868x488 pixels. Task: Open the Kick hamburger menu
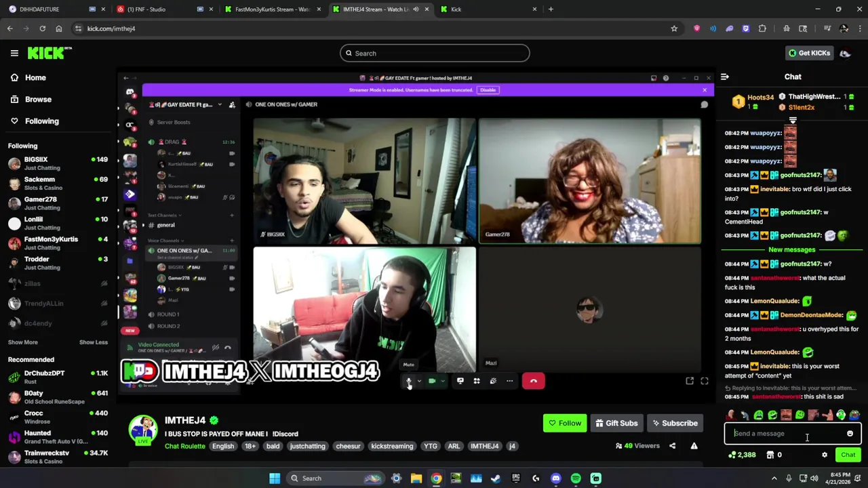tap(14, 53)
